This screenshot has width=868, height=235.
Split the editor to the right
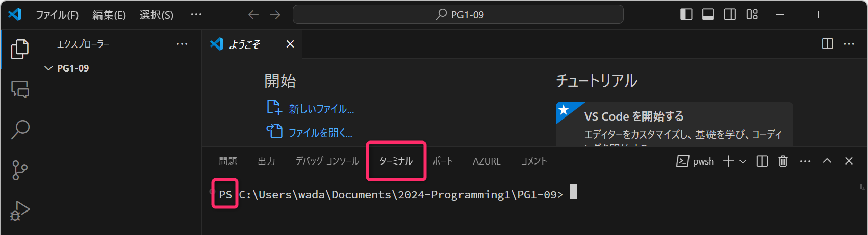click(827, 44)
